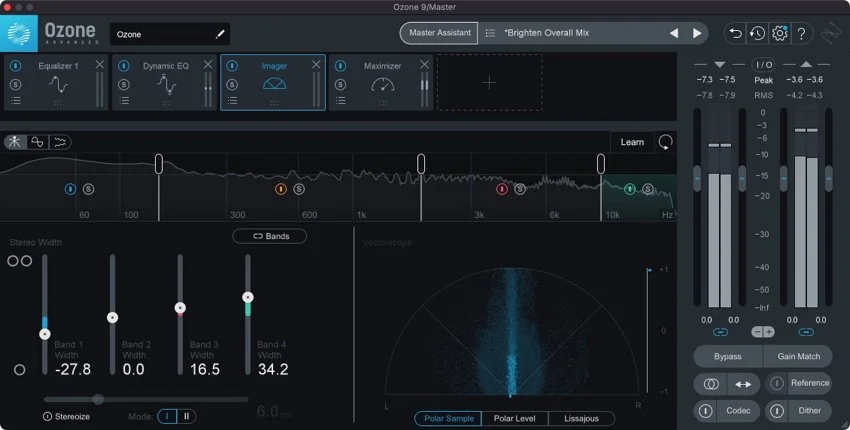Remove the Imager module

pyautogui.click(x=317, y=65)
